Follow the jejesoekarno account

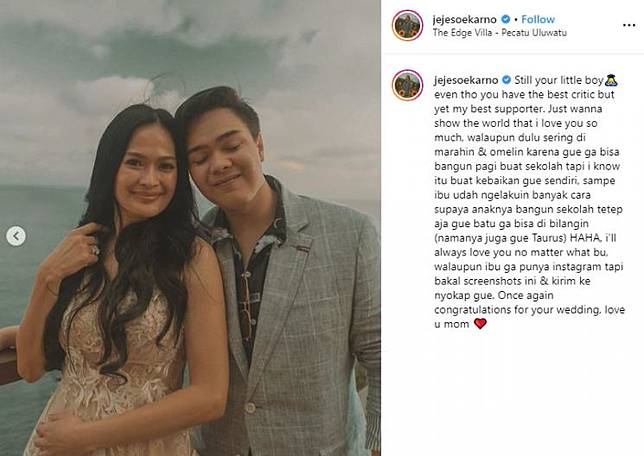point(538,19)
